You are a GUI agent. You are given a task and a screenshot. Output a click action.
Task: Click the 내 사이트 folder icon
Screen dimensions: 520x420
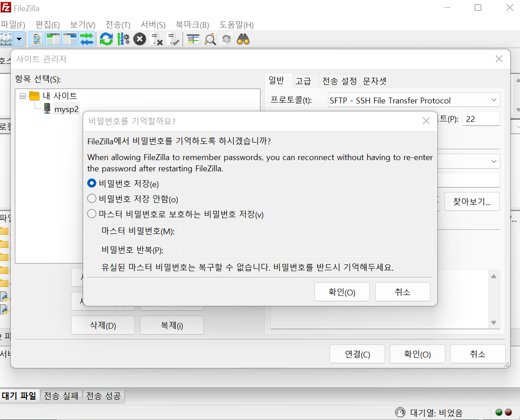click(x=35, y=96)
